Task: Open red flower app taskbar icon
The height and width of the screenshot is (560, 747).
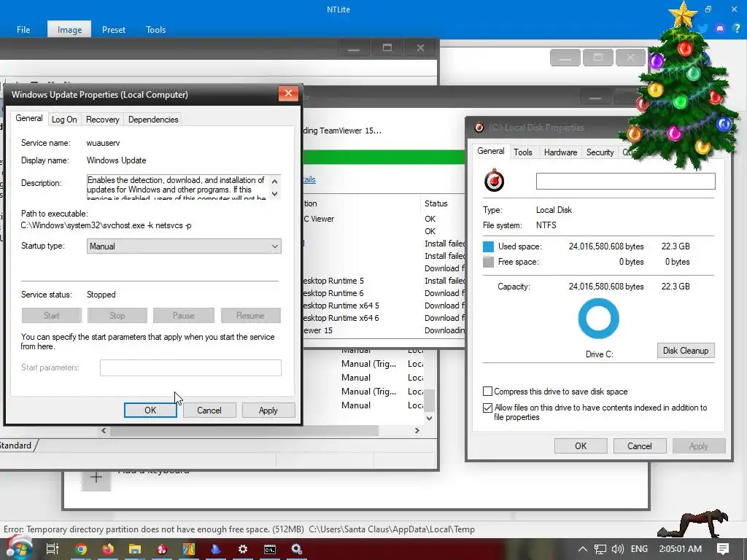Action: coord(162,549)
